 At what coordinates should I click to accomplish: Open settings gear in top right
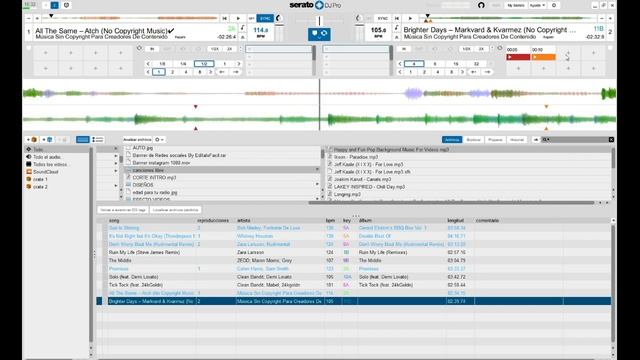click(554, 5)
